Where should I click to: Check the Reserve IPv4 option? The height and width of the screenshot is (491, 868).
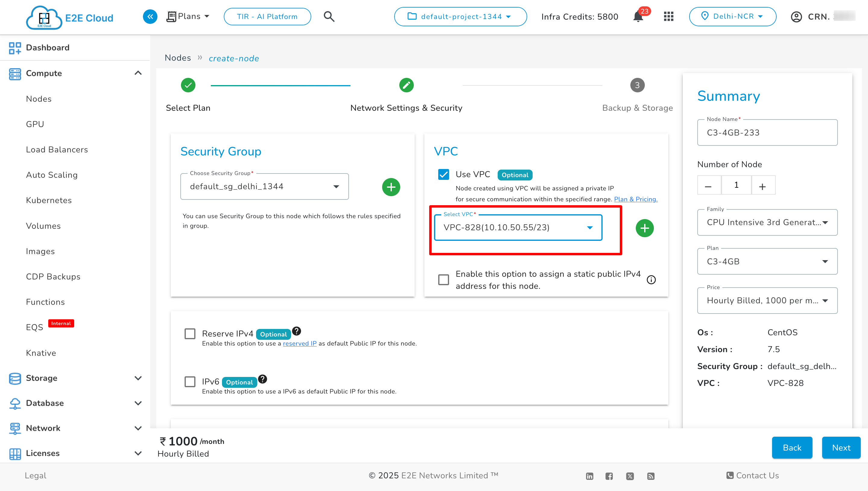click(190, 333)
